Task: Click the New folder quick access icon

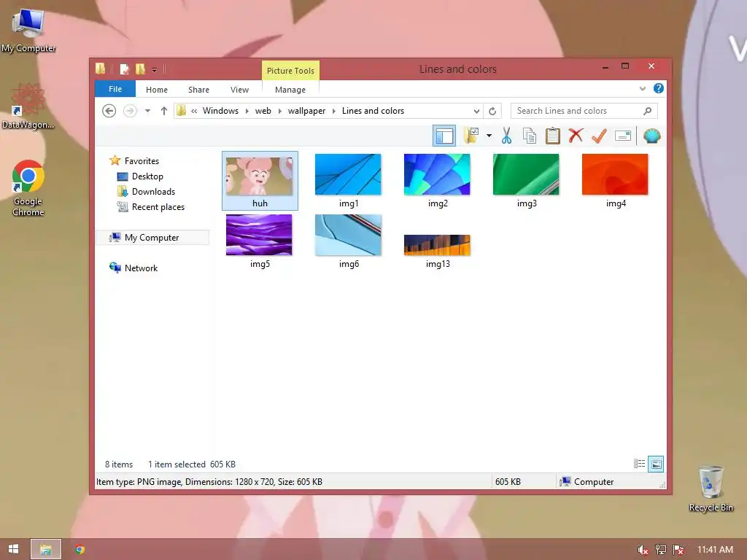Action: 140,69
